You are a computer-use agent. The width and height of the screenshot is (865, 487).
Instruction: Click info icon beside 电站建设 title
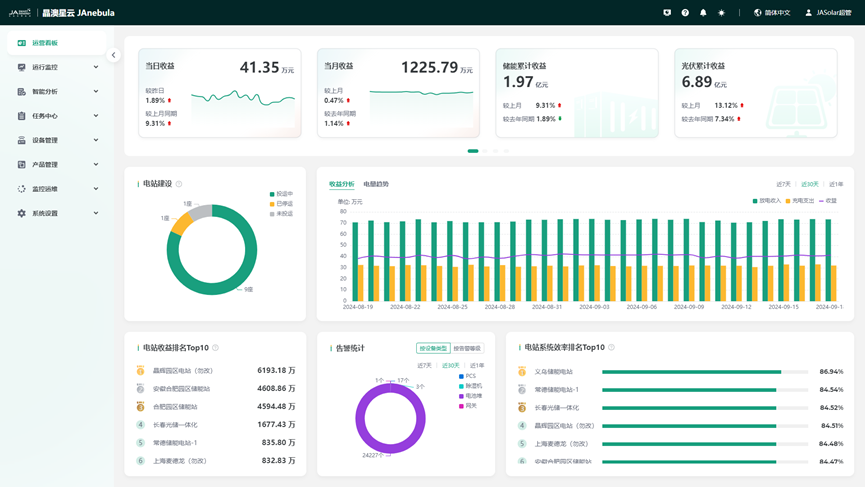(x=179, y=184)
